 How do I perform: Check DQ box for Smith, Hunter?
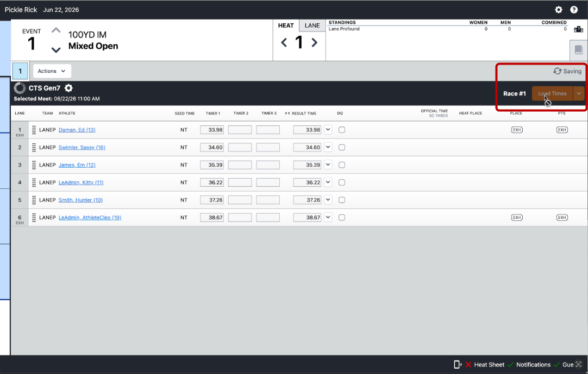[x=342, y=200]
